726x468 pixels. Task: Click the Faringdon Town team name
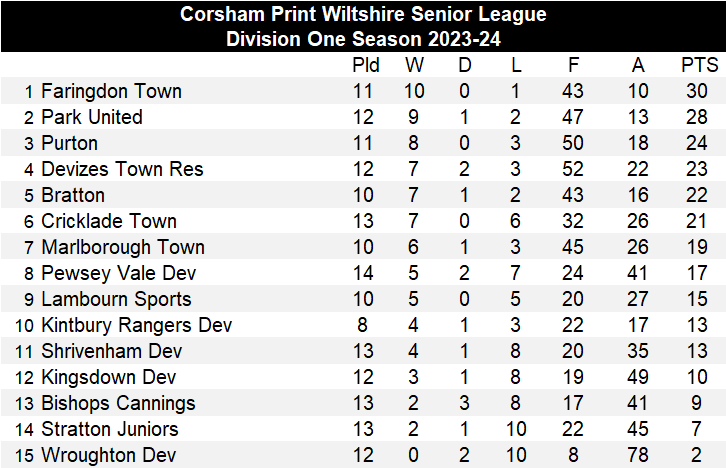pos(111,91)
